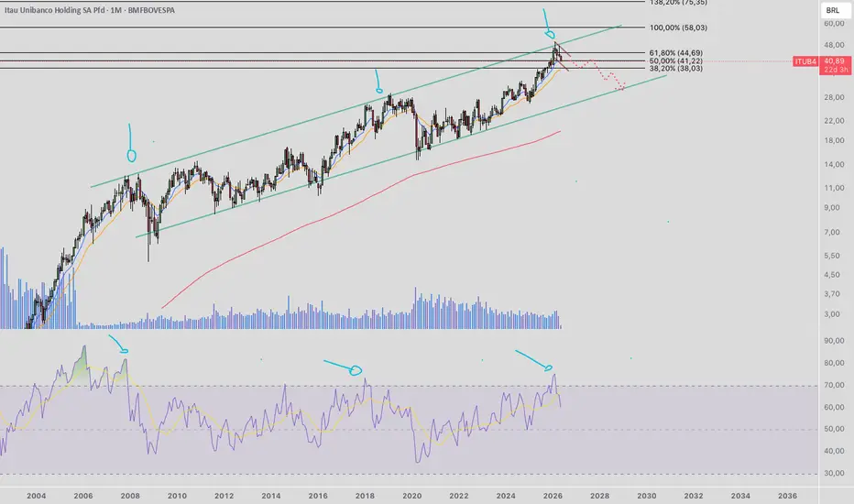Click 30,00 on the RSI scale
This screenshot has height=504, width=854.
[x=834, y=473]
